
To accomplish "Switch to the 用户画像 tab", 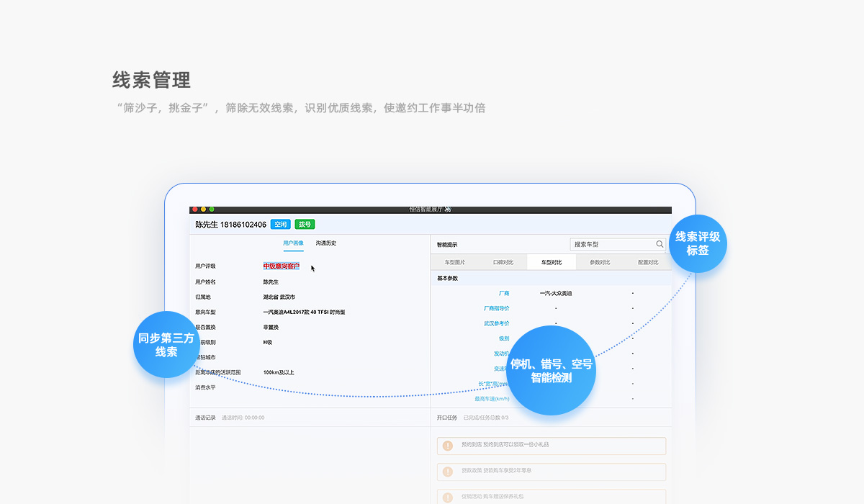I will (x=293, y=243).
